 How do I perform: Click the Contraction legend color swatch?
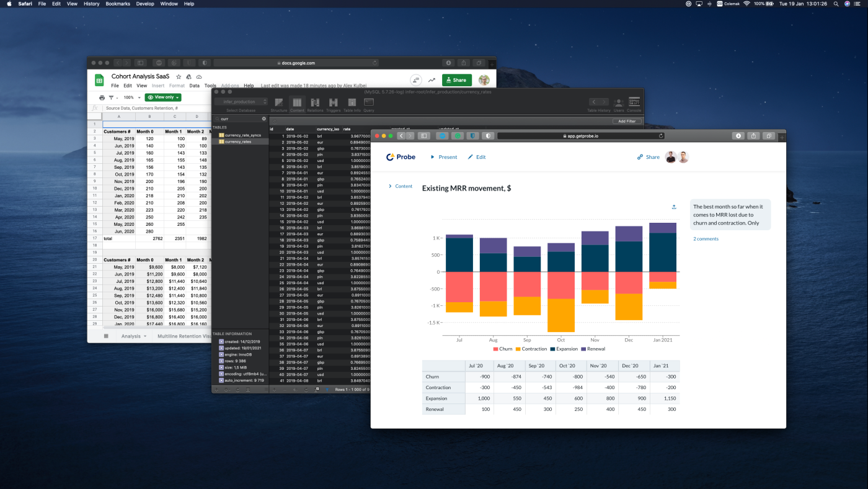coord(518,349)
